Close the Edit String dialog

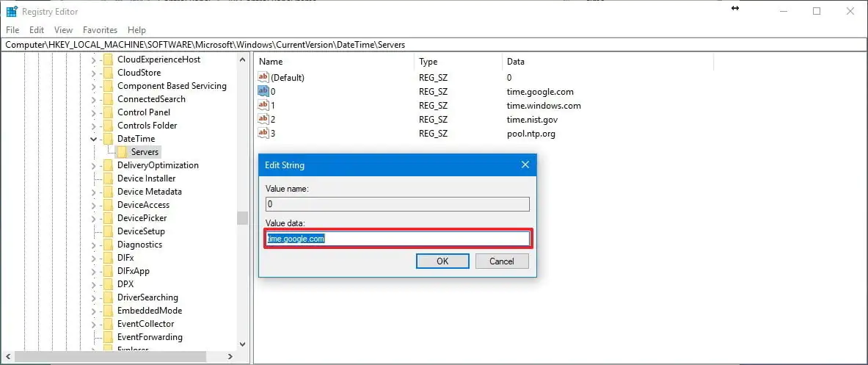click(x=525, y=165)
